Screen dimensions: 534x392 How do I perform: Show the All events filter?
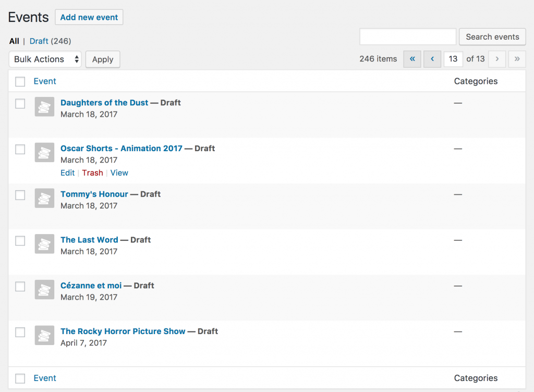click(x=14, y=41)
